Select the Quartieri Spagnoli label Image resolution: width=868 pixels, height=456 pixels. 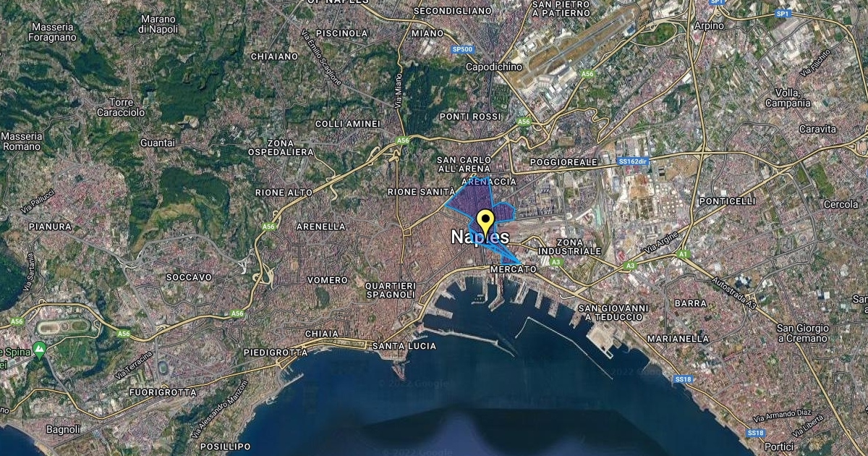391,290
